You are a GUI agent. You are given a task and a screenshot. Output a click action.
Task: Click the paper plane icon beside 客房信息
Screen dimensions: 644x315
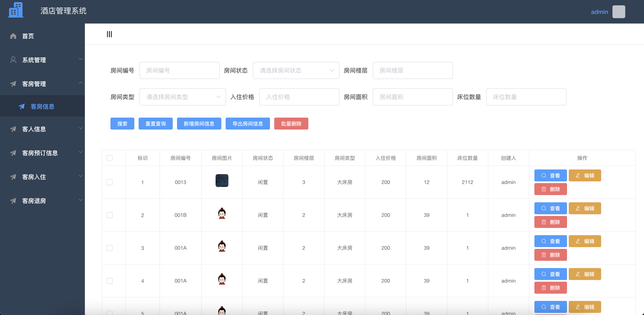click(x=21, y=106)
